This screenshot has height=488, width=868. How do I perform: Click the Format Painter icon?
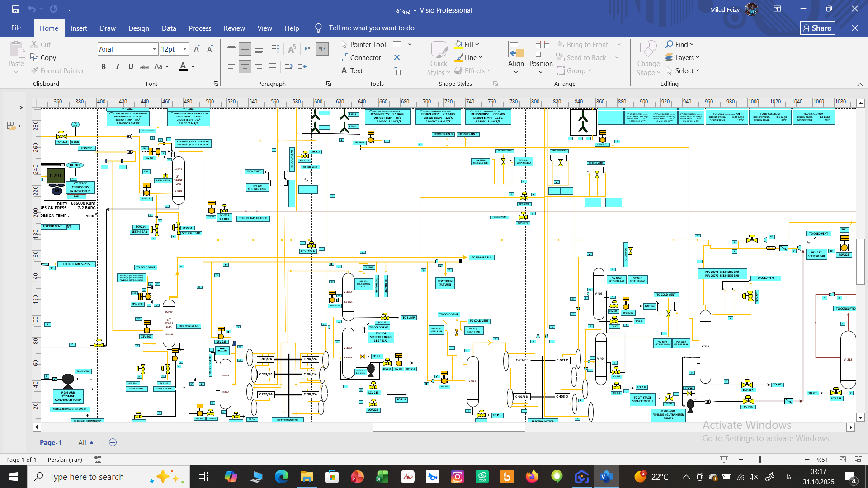pos(35,70)
